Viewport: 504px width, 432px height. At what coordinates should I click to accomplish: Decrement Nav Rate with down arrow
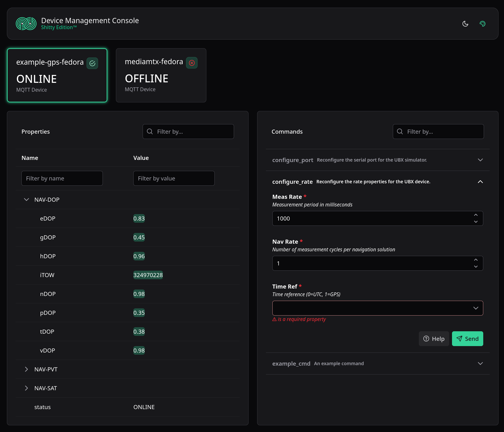[x=476, y=267]
